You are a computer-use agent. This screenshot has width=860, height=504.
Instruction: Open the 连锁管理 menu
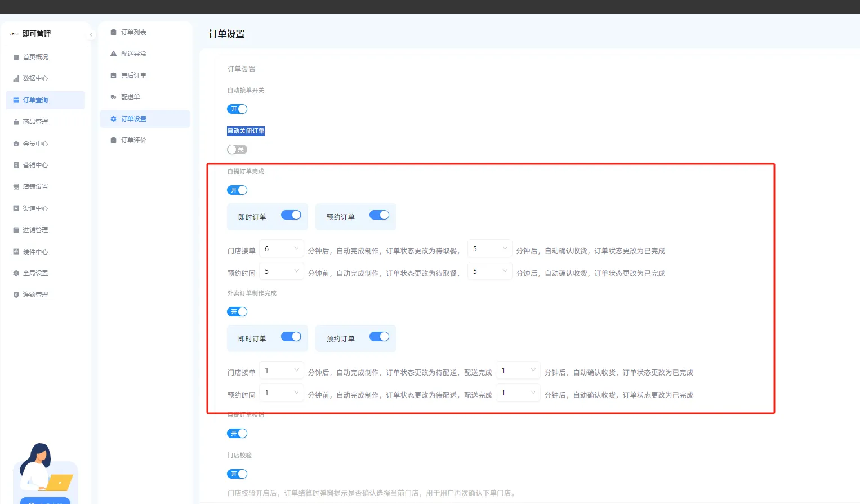(x=45, y=295)
